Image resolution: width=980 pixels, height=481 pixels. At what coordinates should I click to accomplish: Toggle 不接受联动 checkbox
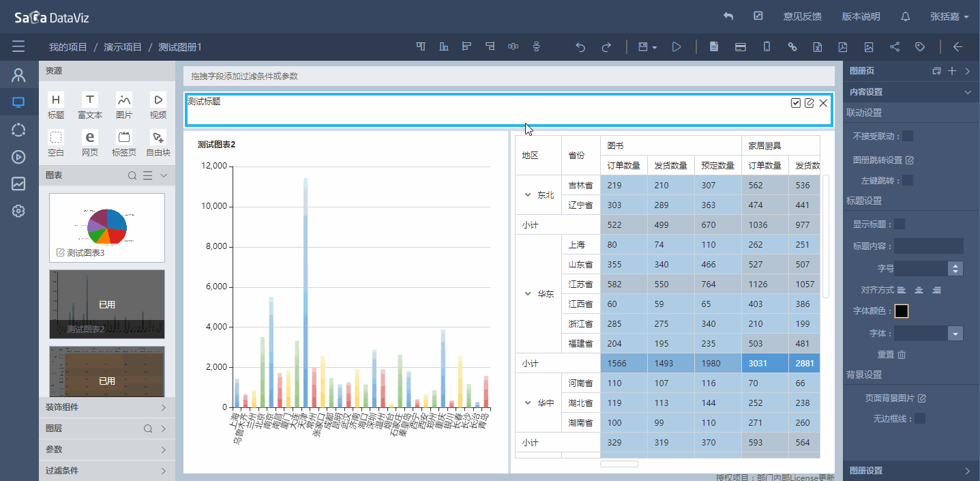pyautogui.click(x=908, y=136)
